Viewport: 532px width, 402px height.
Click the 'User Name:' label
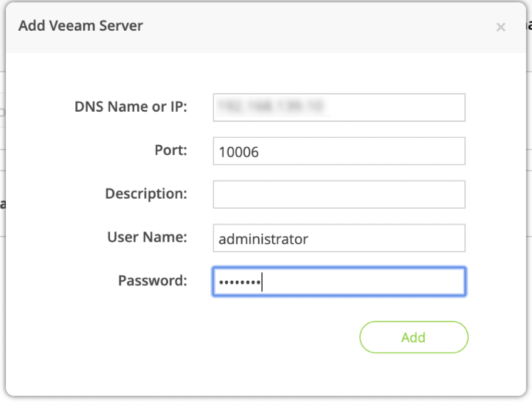(x=147, y=237)
